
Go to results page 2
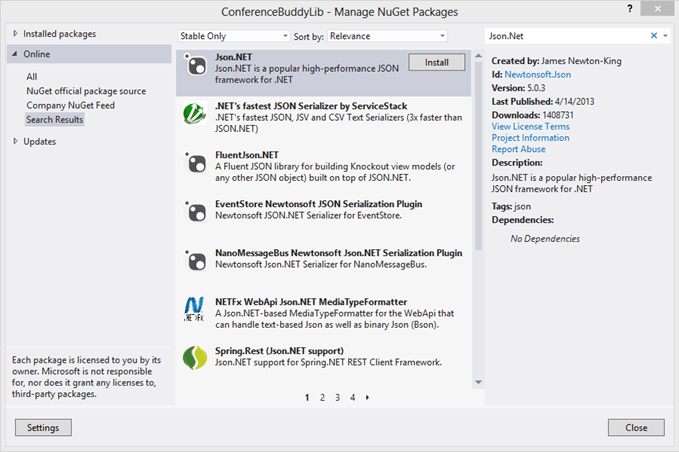coord(322,397)
